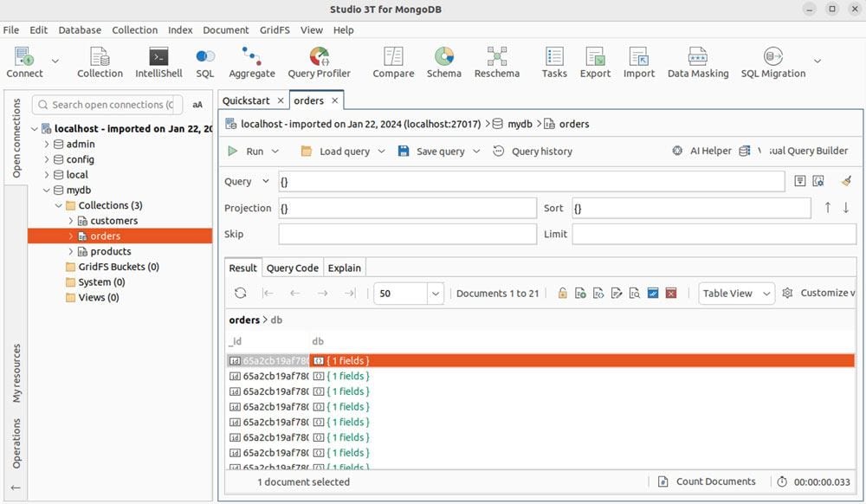Click the red delete document icon
This screenshot has height=504, width=866.
pos(671,293)
